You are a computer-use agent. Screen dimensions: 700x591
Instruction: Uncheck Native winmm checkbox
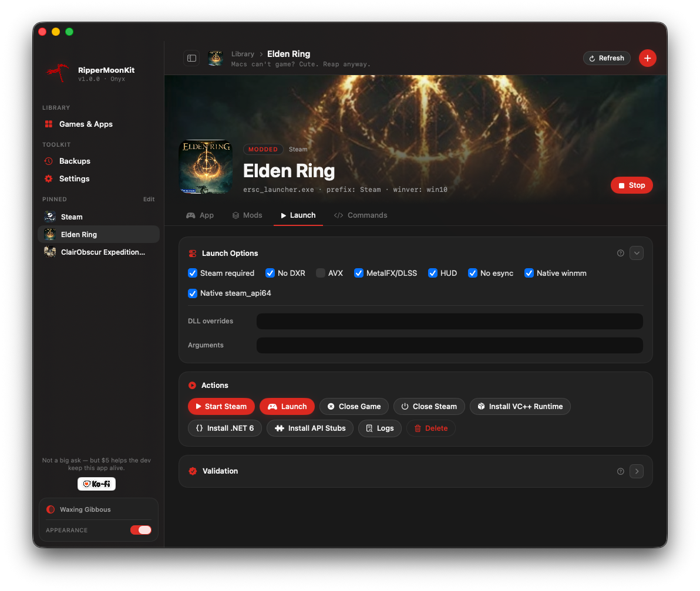[x=529, y=273]
